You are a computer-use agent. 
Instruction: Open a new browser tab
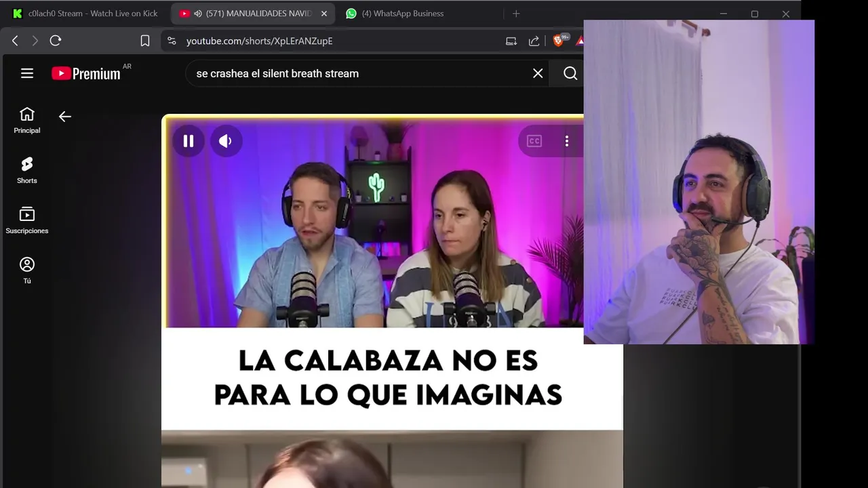tap(516, 14)
